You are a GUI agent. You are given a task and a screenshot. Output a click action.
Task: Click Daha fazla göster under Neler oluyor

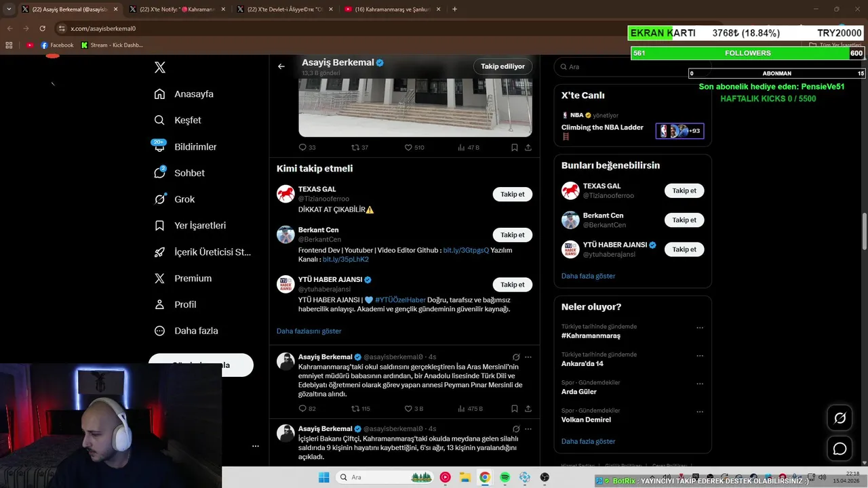click(x=588, y=441)
